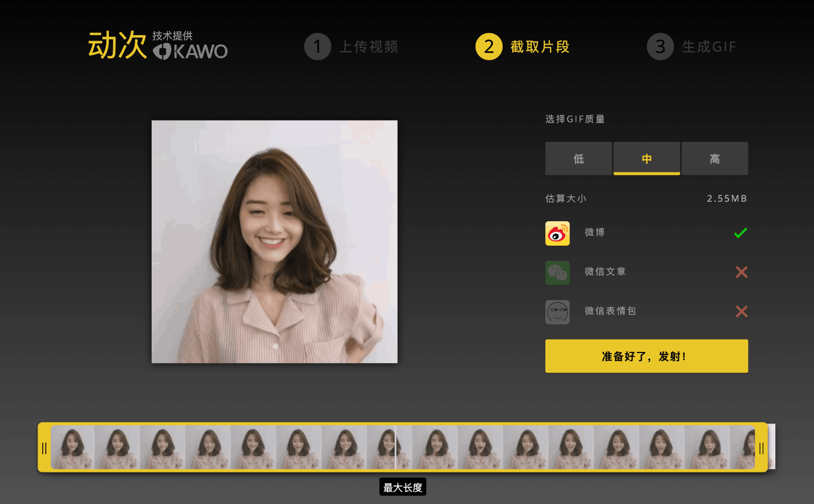Click the white playhead line in timeline
Viewport: 814px width, 504px height.
(x=395, y=448)
